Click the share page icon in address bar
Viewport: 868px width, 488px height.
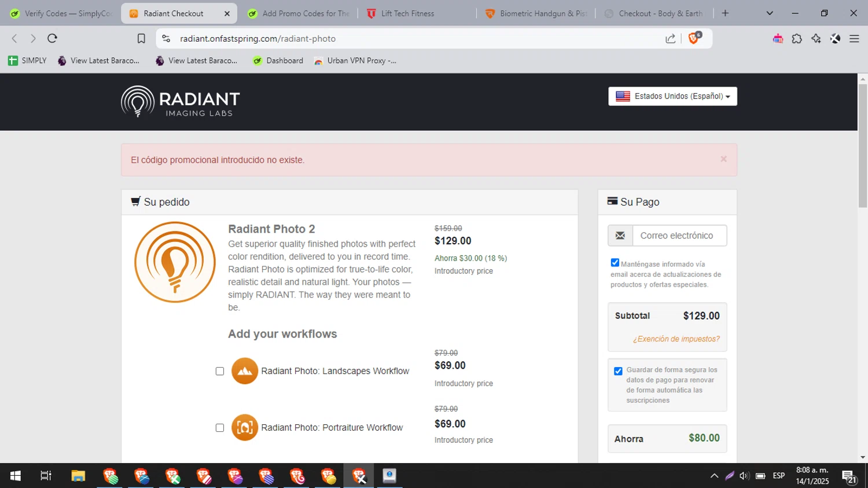tap(670, 39)
